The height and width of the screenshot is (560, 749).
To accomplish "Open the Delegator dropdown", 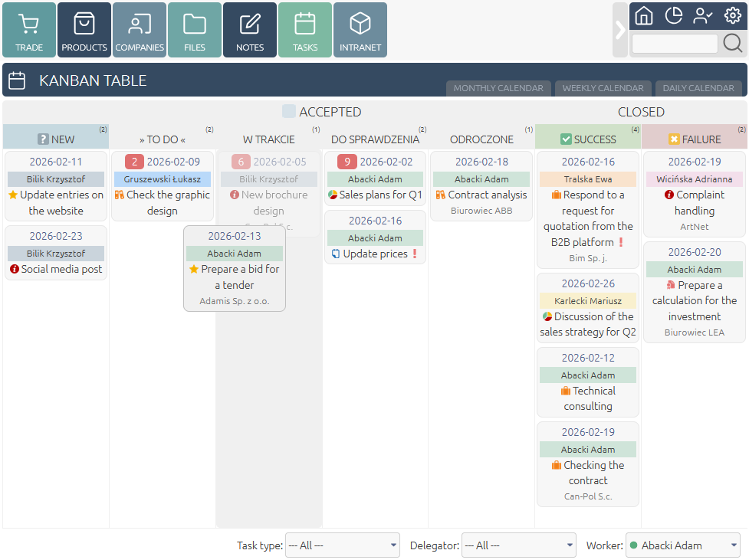I will tap(518, 545).
